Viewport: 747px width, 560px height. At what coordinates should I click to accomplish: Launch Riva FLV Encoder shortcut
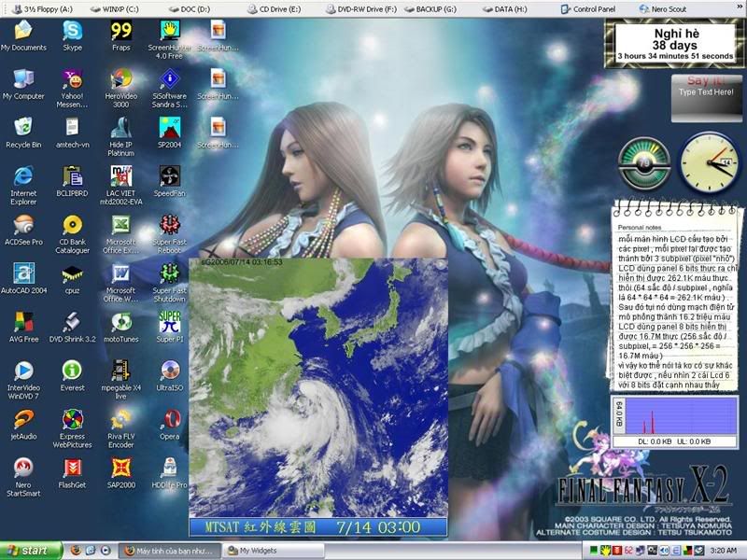coord(121,428)
